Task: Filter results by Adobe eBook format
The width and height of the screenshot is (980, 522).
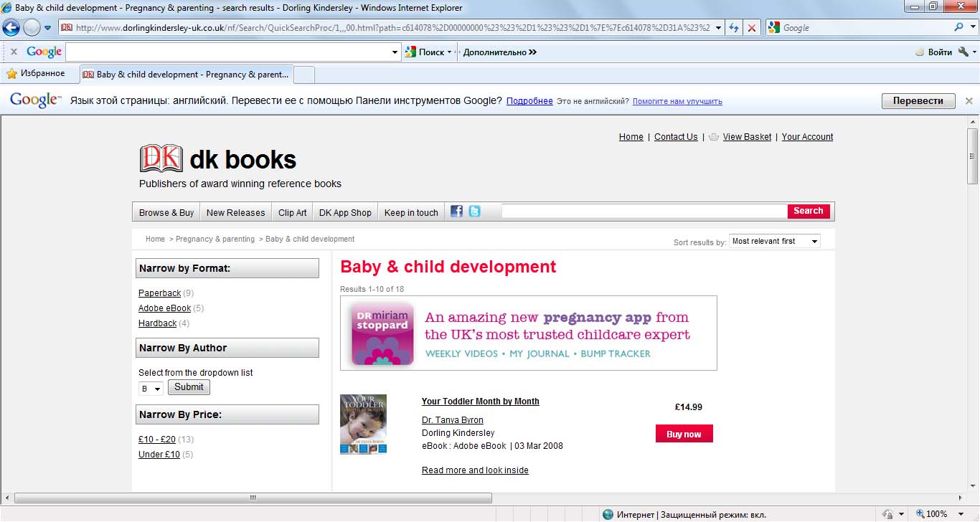Action: click(165, 308)
